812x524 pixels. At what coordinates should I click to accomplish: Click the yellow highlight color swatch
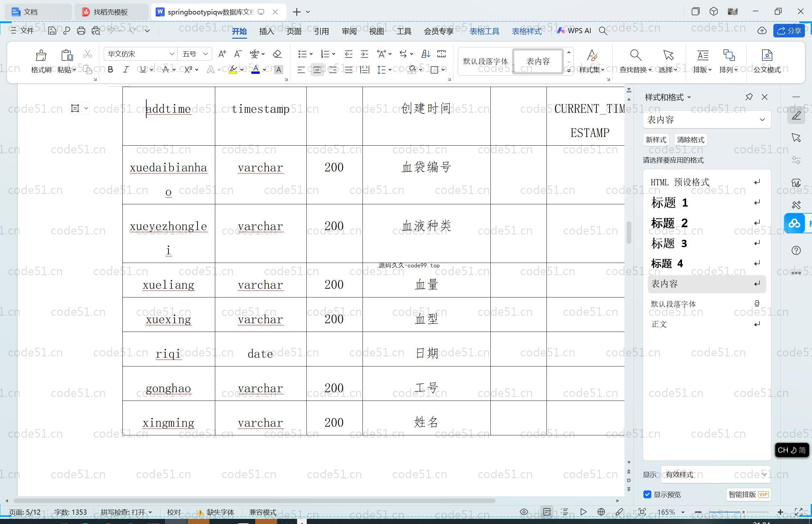click(x=233, y=70)
